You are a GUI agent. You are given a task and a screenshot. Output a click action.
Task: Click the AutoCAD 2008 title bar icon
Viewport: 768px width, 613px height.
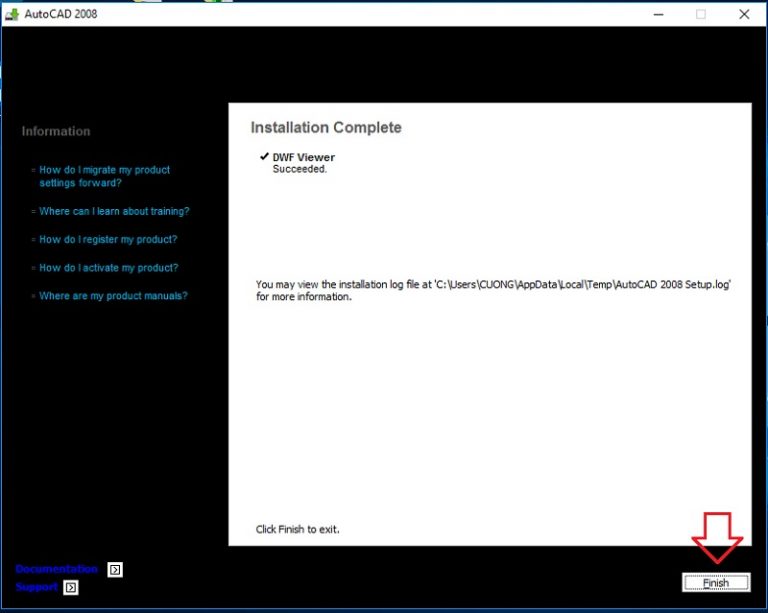pyautogui.click(x=12, y=14)
